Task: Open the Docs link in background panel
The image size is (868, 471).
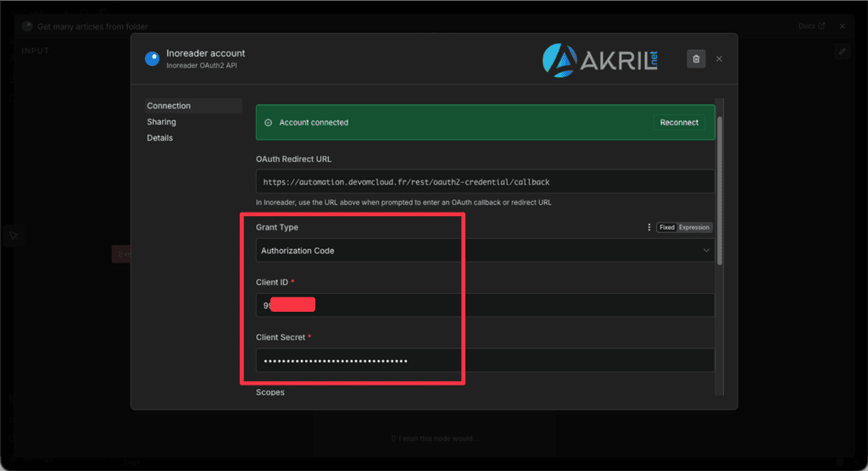Action: (x=811, y=26)
